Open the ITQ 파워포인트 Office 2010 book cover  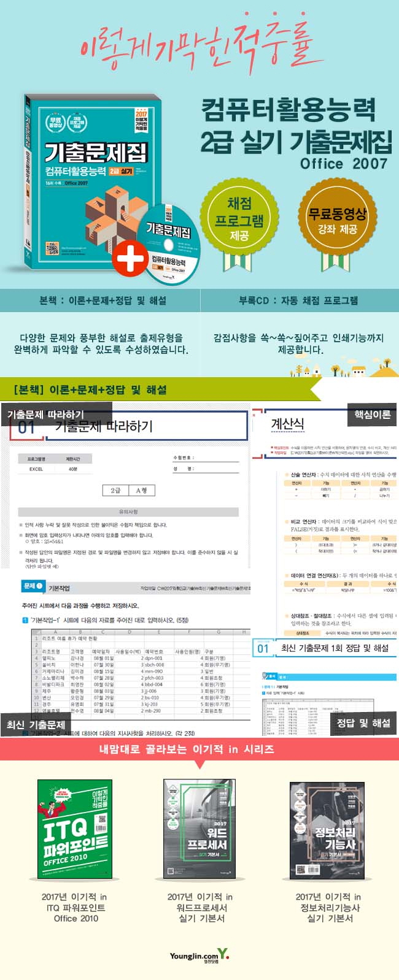pos(75,829)
